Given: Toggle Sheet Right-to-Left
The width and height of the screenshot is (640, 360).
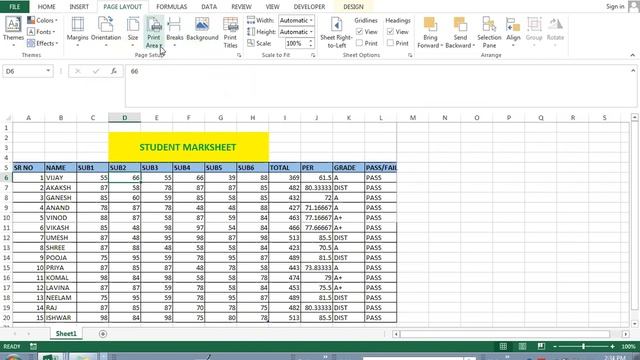Looking at the screenshot, I should (x=336, y=33).
